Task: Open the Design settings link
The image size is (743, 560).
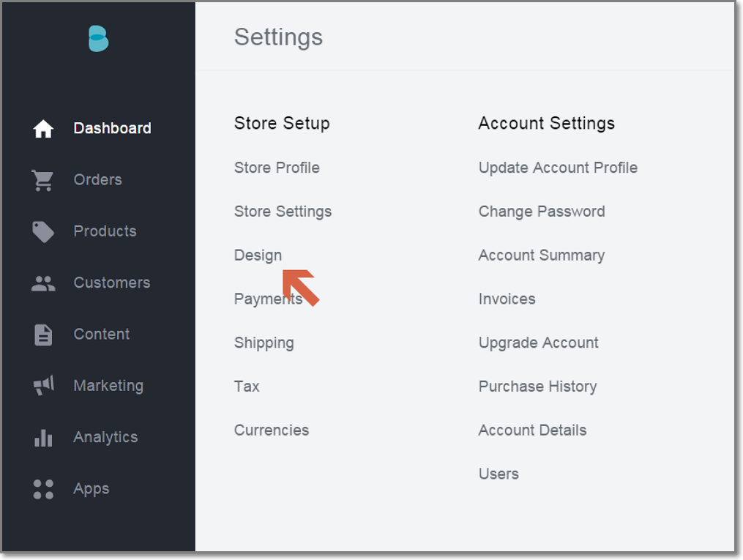Action: pyautogui.click(x=258, y=255)
